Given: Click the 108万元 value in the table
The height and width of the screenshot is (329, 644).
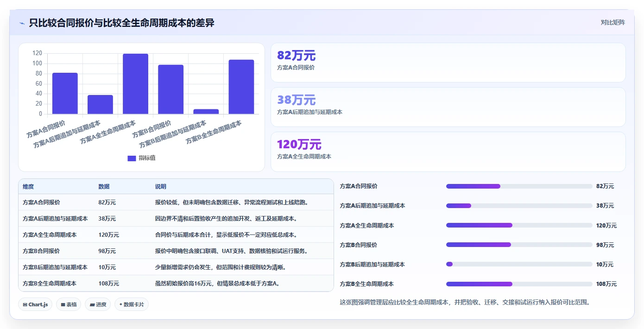Looking at the screenshot, I should (x=108, y=284).
